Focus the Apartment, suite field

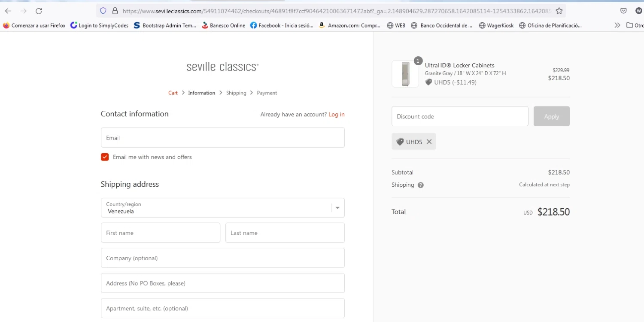point(223,308)
